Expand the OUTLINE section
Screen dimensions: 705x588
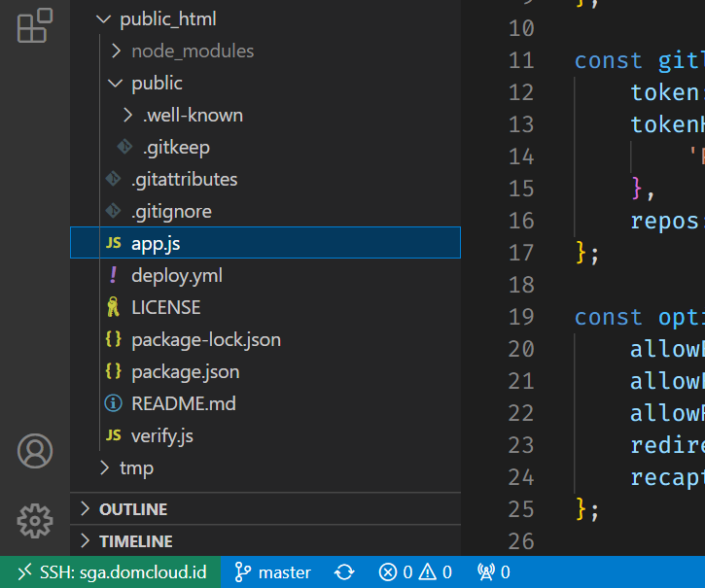pyautogui.click(x=132, y=509)
